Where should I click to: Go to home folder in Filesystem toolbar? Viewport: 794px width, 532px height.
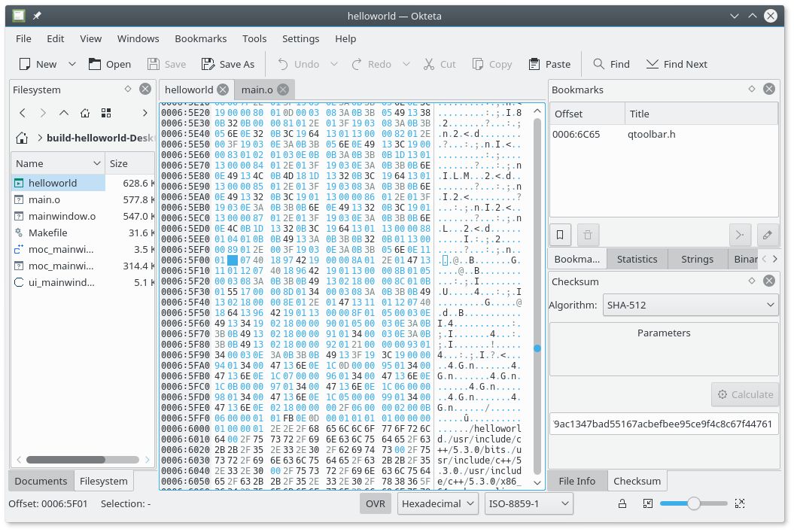pyautogui.click(x=85, y=113)
